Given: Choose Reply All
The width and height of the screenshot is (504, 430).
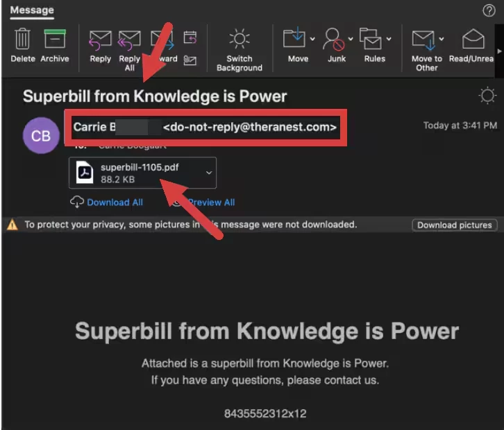Looking at the screenshot, I should click(129, 40).
